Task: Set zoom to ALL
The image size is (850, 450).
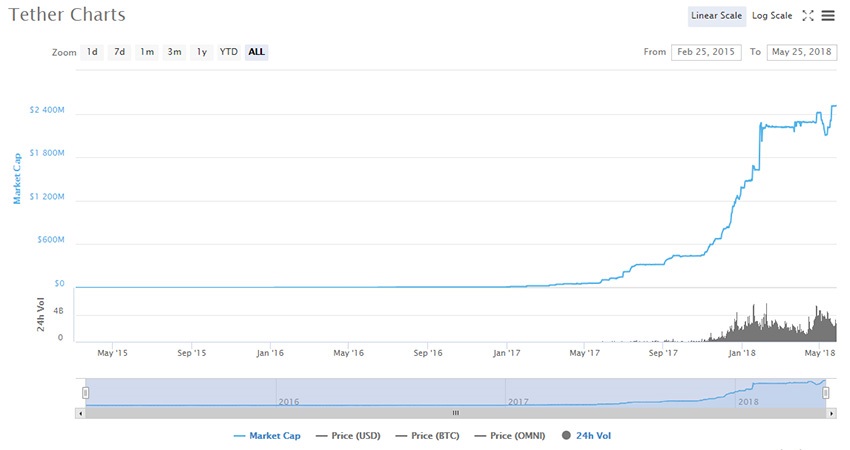Action: pyautogui.click(x=256, y=52)
